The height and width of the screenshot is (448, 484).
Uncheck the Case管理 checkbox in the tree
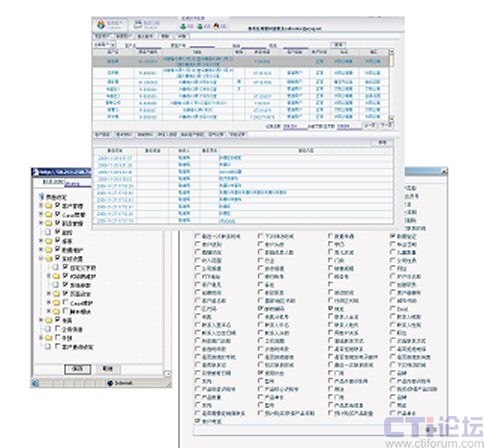[58, 214]
